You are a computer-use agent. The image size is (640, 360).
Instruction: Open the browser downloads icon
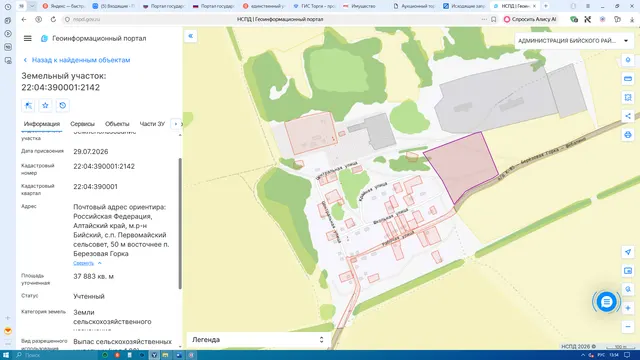tap(632, 19)
